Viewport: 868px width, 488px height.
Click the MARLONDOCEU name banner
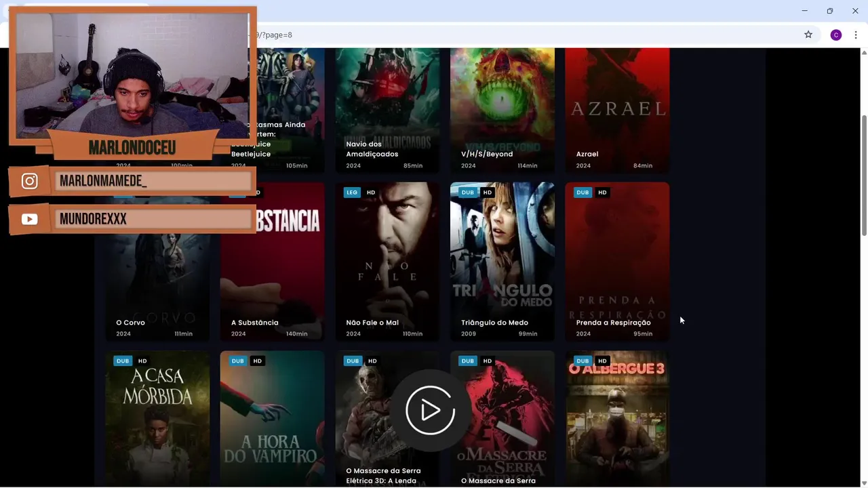click(132, 148)
